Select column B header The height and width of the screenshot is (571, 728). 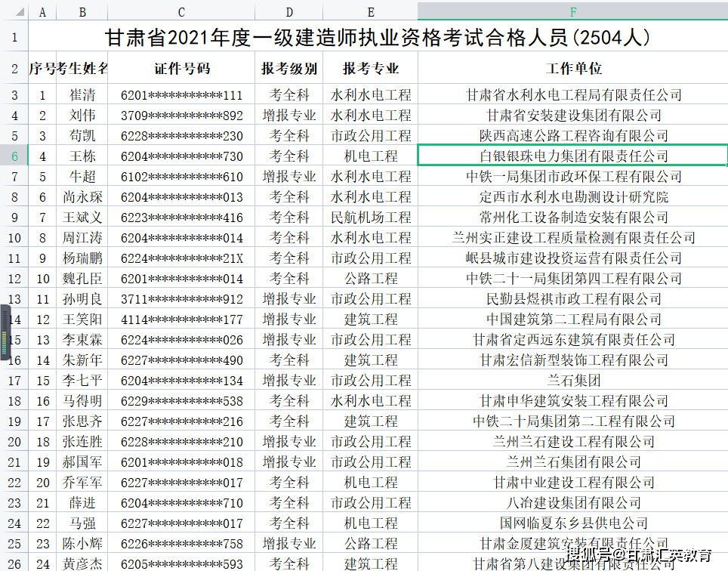pos(82,11)
